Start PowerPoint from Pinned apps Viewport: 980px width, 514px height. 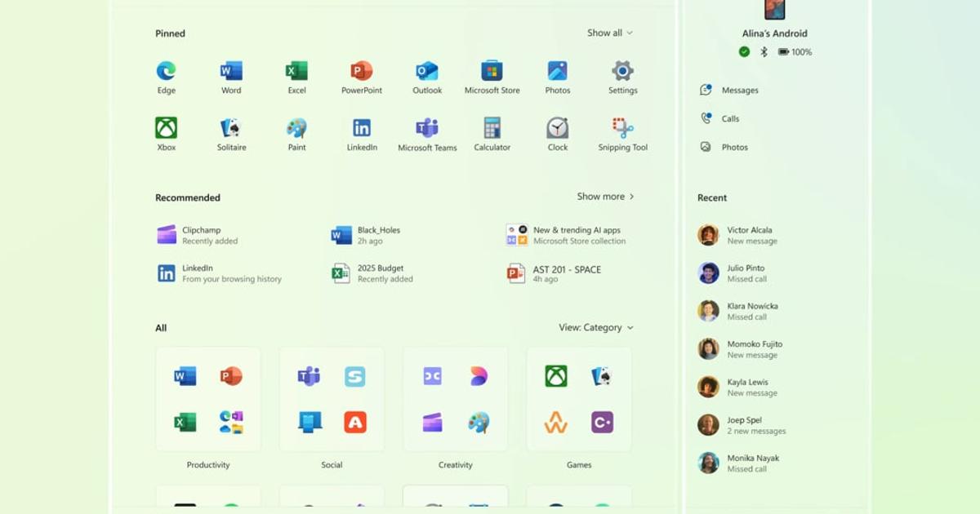[362, 78]
